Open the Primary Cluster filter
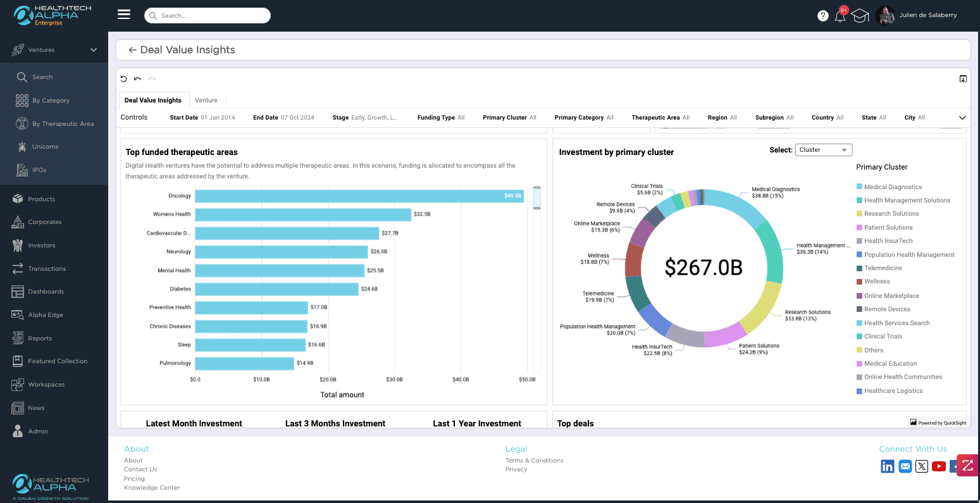 coord(509,118)
